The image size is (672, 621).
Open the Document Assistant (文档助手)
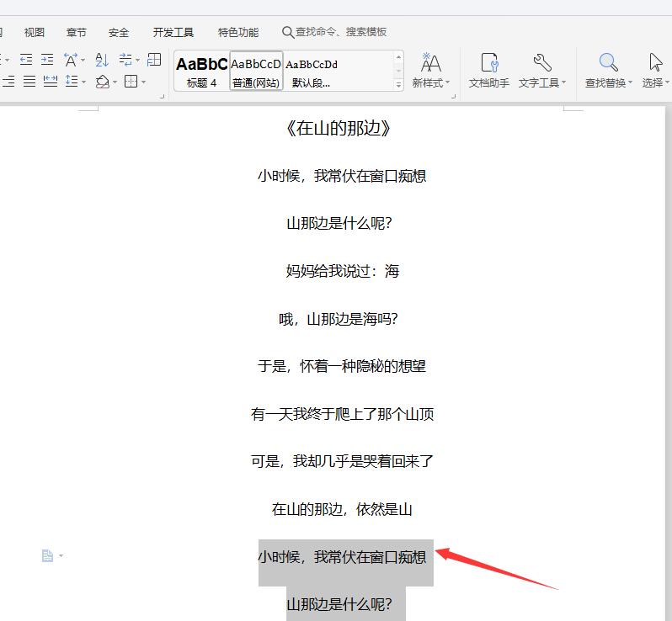[489, 71]
